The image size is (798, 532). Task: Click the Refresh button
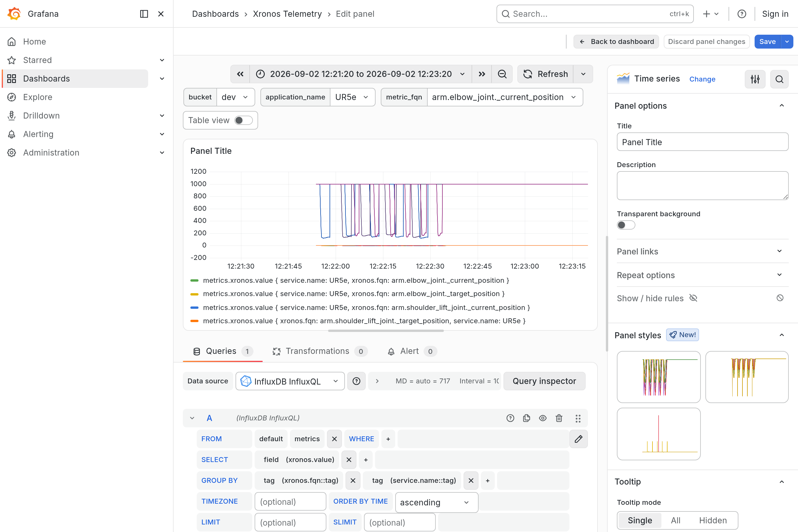pyautogui.click(x=545, y=74)
